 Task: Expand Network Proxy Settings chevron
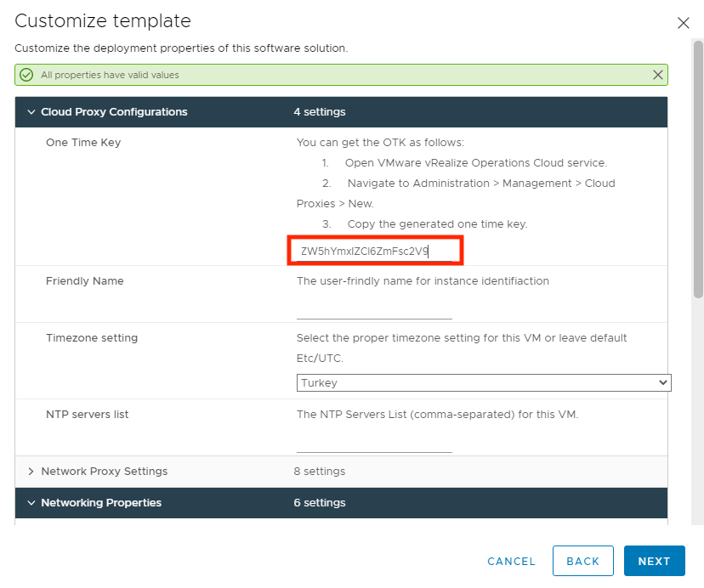click(31, 472)
